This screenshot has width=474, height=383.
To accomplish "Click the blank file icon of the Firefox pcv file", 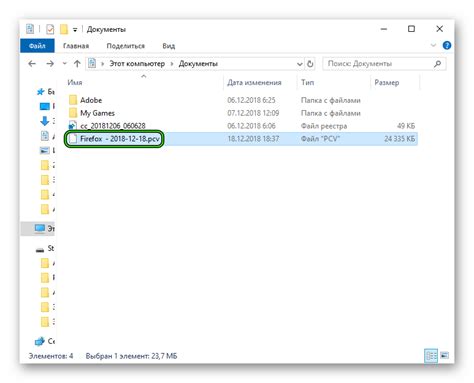I will click(73, 139).
